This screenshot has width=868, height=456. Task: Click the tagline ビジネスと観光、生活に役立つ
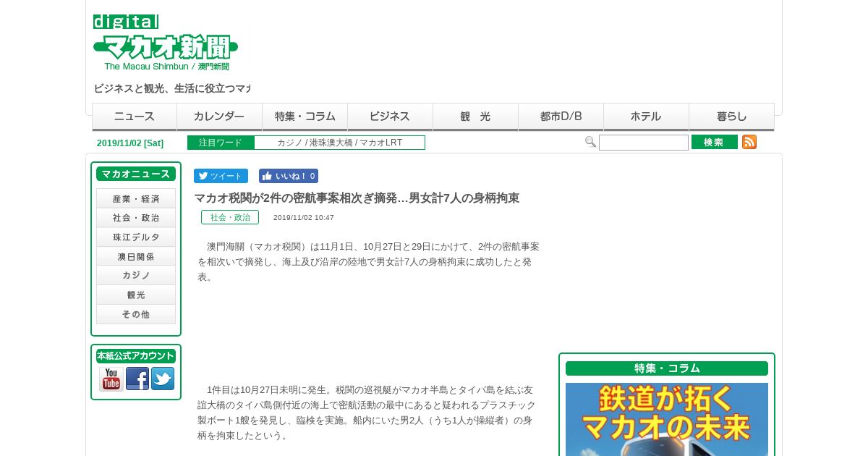pos(172,88)
